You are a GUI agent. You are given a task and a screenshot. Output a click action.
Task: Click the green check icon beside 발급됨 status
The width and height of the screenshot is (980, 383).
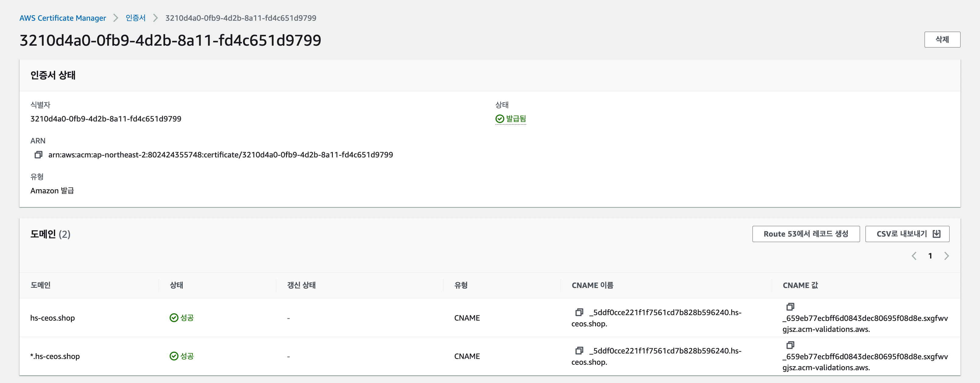tap(499, 119)
